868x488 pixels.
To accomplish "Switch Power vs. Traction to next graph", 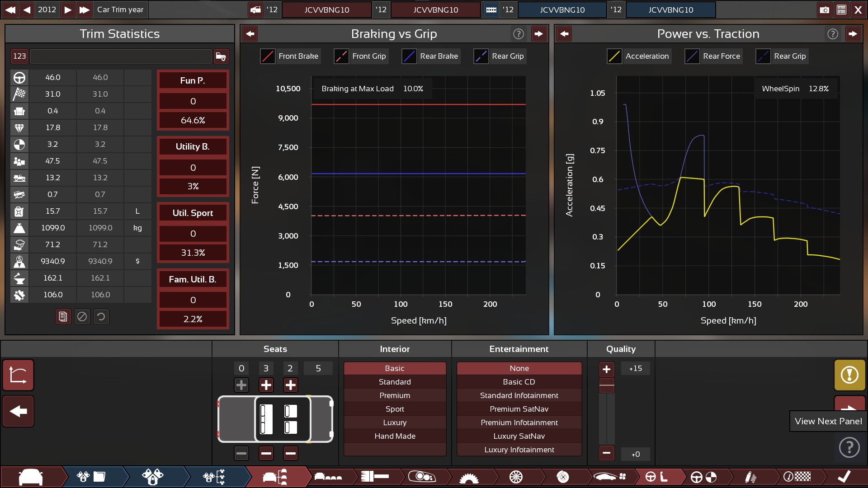I will pyautogui.click(x=853, y=34).
